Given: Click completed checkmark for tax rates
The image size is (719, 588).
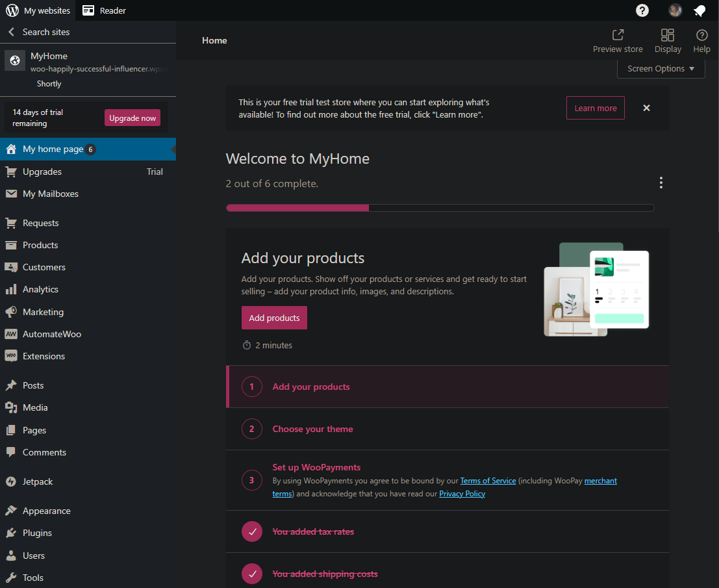Looking at the screenshot, I should [252, 531].
